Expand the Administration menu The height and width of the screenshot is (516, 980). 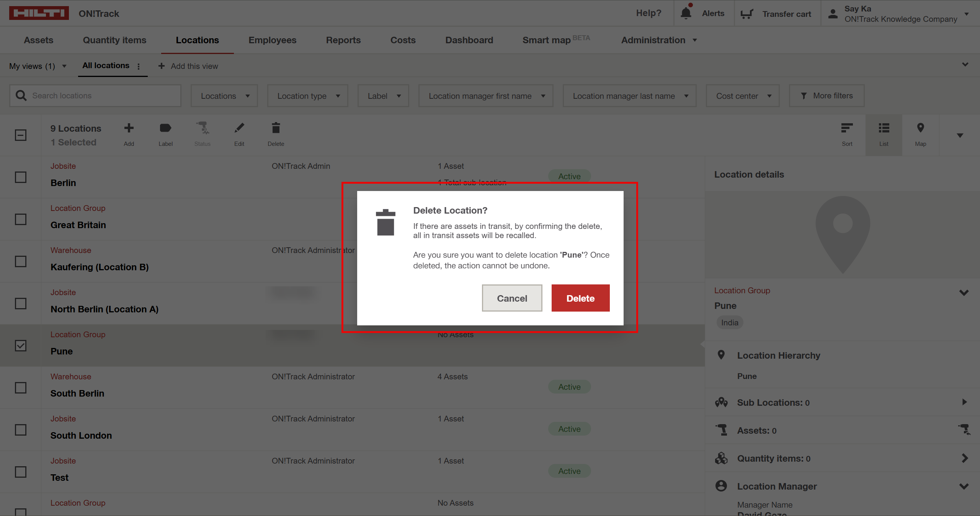(x=659, y=40)
